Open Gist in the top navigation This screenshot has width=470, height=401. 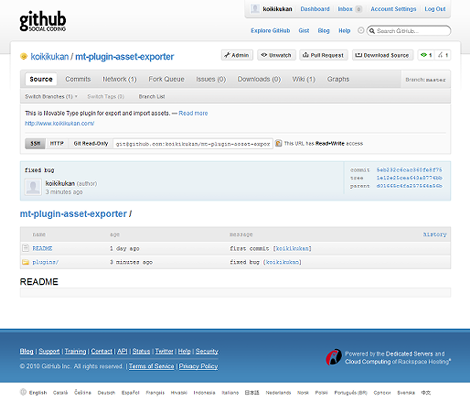[304, 31]
